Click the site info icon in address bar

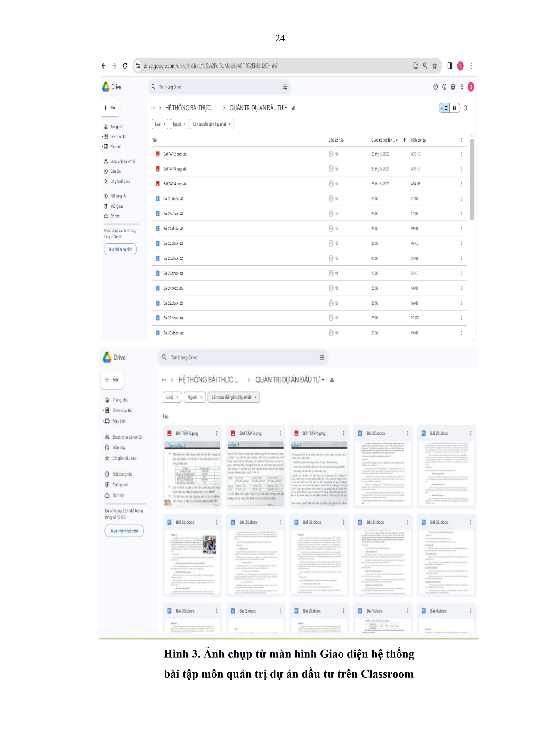138,66
